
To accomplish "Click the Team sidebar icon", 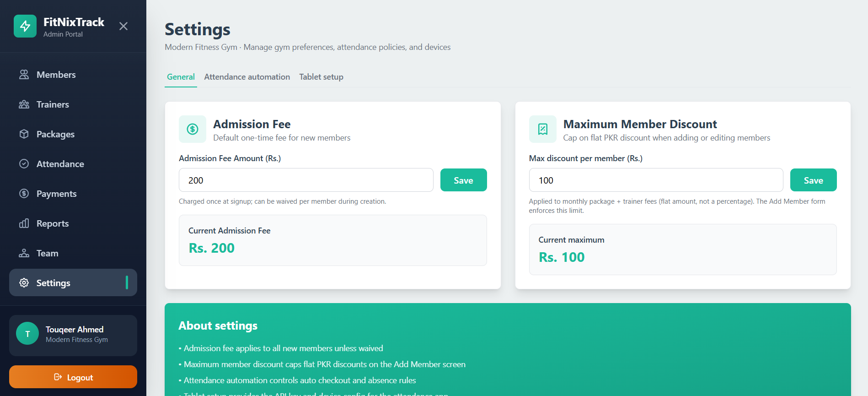I will click(24, 253).
